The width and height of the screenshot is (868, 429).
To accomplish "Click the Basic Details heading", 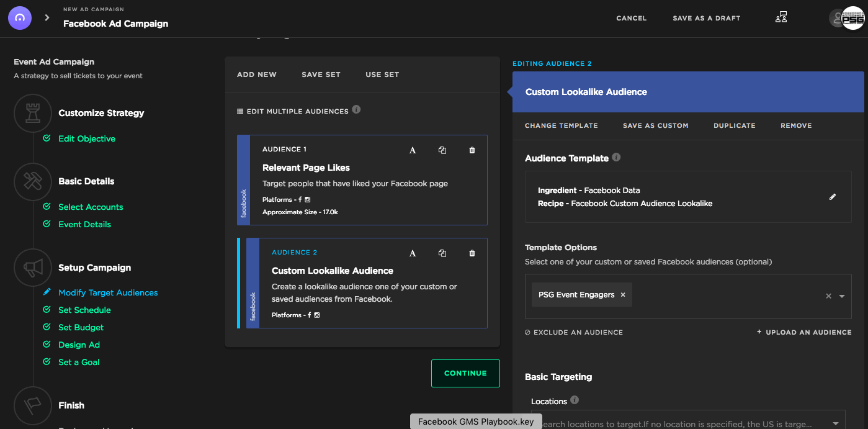I will [86, 181].
